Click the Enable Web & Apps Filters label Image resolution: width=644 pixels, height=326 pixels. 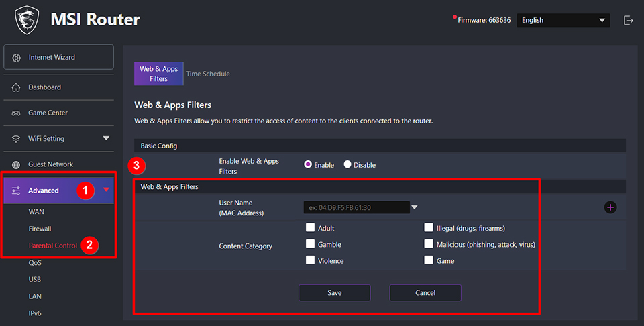(249, 166)
